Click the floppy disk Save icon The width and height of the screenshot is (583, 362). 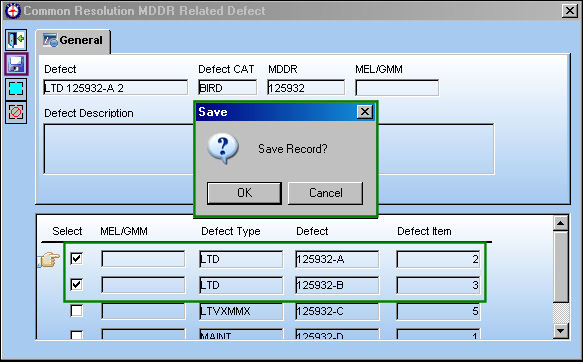16,64
